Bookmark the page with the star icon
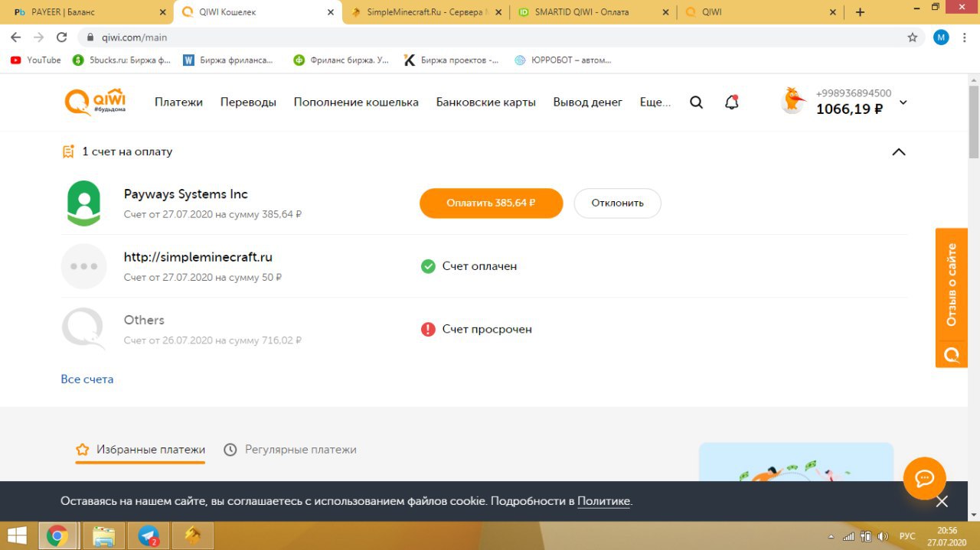This screenshot has height=550, width=980. [912, 37]
